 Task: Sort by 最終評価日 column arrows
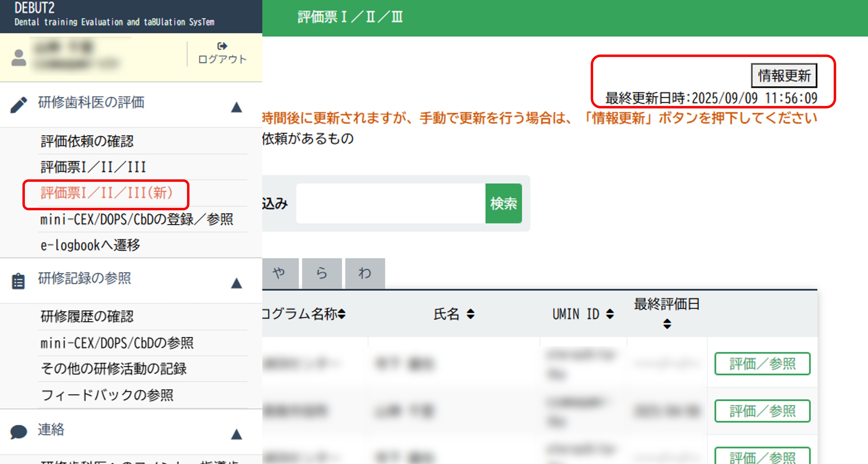click(x=667, y=324)
